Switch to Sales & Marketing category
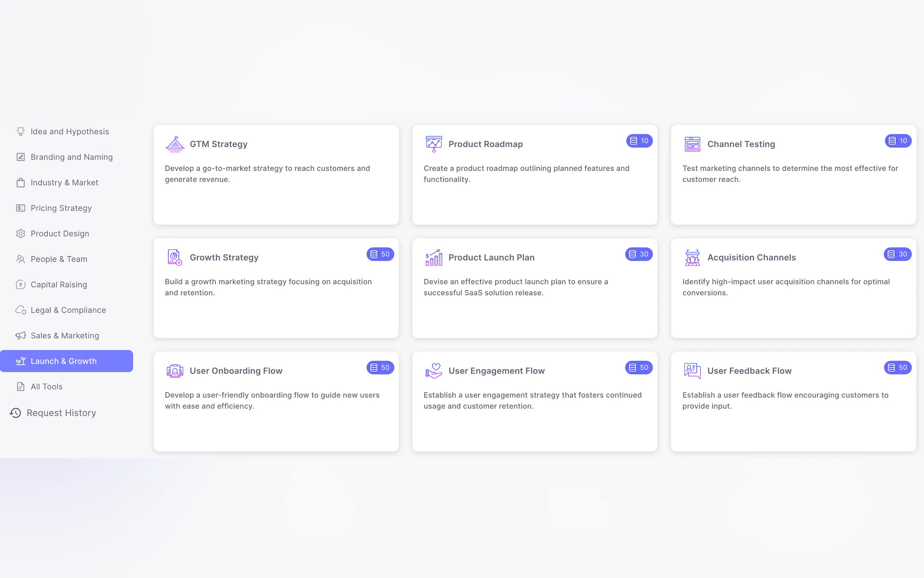 pos(64,336)
